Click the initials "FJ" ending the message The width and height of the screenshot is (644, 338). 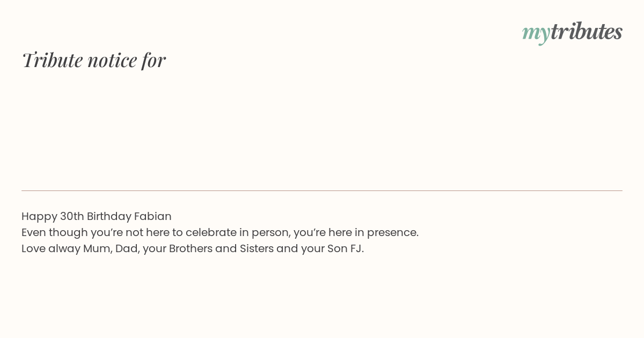(x=356, y=248)
